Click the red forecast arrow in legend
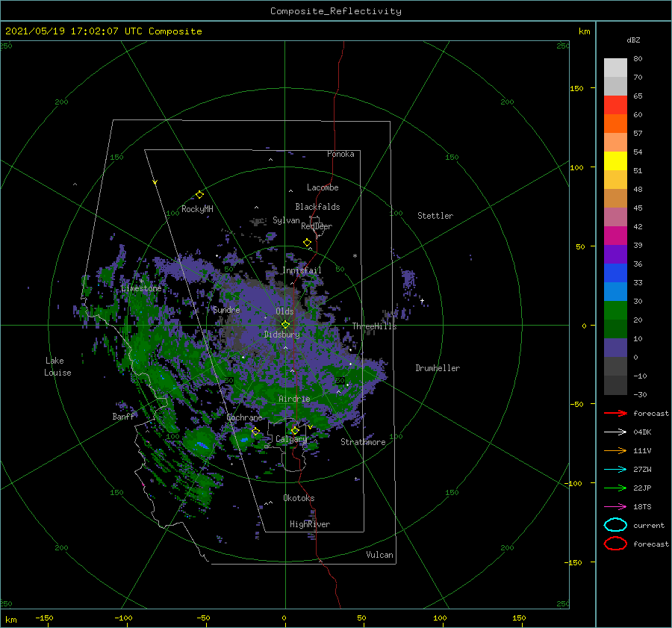This screenshot has width=672, height=628. coord(615,413)
